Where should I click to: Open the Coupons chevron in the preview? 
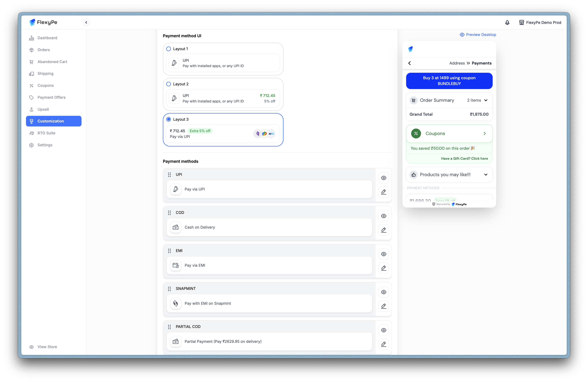coord(484,134)
